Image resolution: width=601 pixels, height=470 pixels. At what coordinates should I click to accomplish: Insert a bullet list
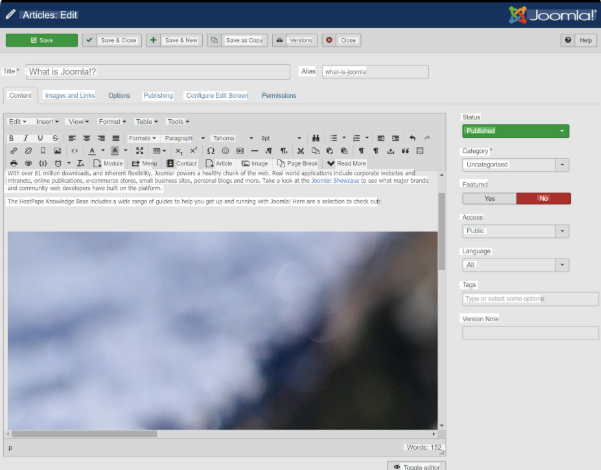tap(333, 138)
